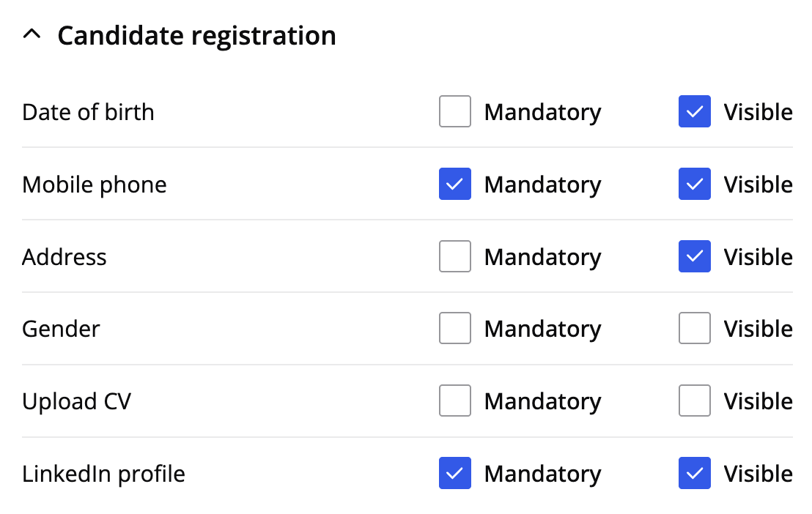The height and width of the screenshot is (514, 812).
Task: Click the Upload CV row label
Action: tap(76, 401)
